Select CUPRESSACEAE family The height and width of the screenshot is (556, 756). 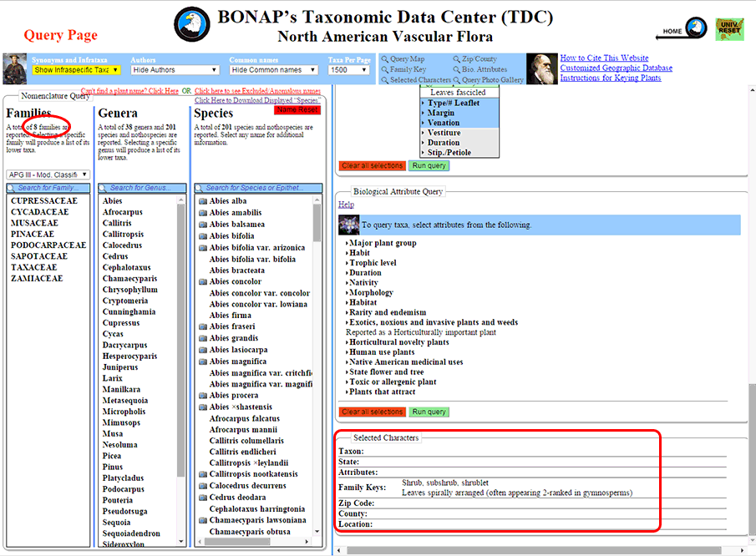(44, 201)
